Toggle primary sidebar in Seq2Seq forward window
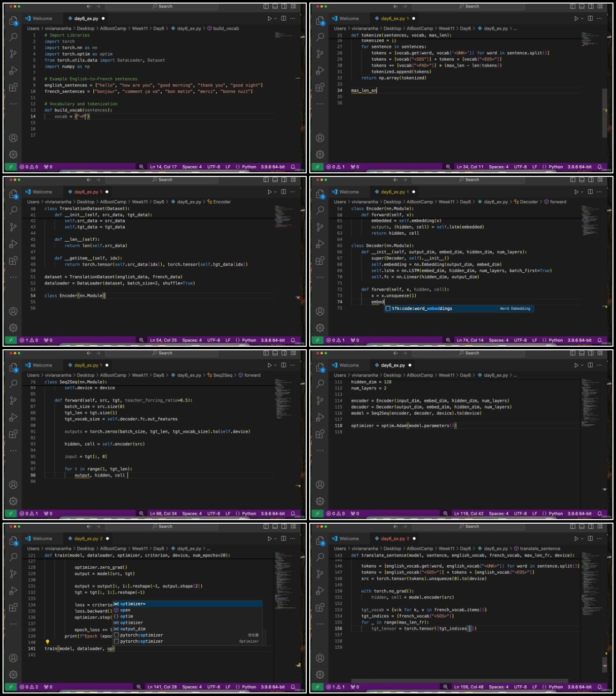 click(266, 353)
